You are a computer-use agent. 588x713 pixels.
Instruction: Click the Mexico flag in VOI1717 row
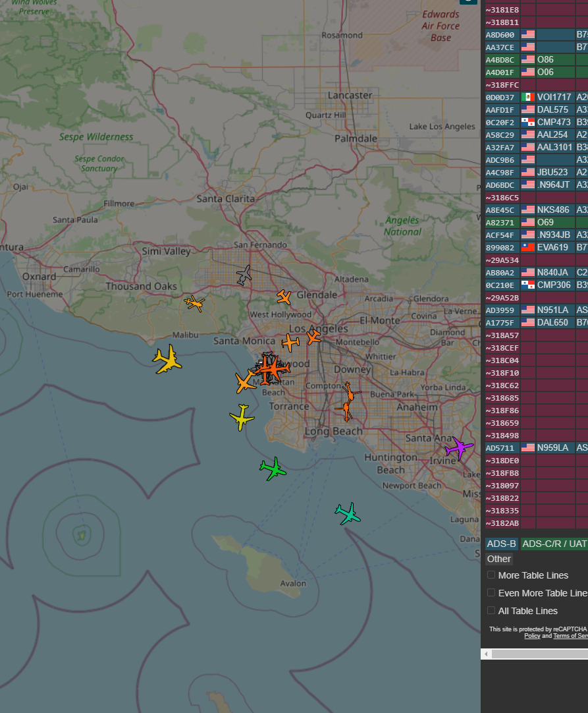[x=527, y=97]
